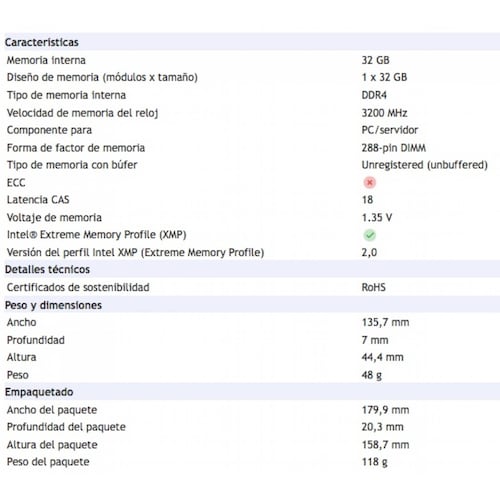Image resolution: width=500 pixels, height=500 pixels.
Task: Click the DDR4 memory type value
Action: pos(374,95)
